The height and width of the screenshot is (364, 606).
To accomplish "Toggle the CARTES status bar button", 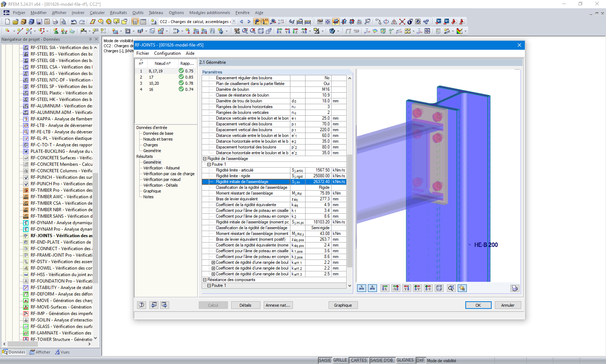I will coord(359,360).
